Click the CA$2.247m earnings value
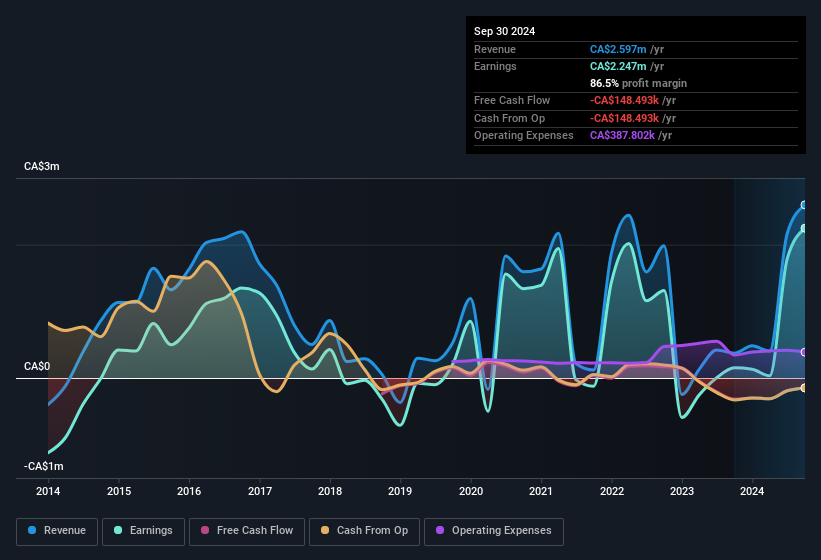Image resolution: width=821 pixels, height=560 pixels. pyautogui.click(x=618, y=66)
